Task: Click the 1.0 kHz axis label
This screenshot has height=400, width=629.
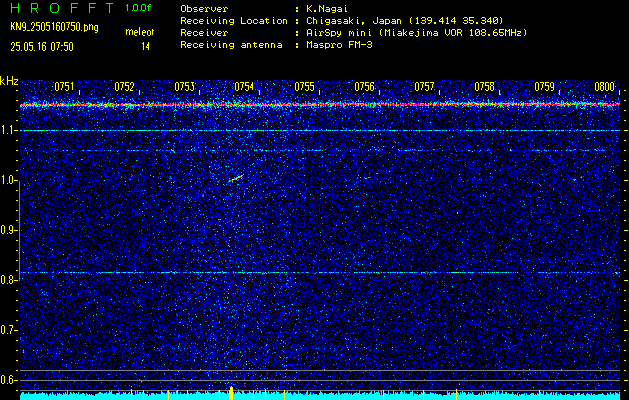Action: 9,181
